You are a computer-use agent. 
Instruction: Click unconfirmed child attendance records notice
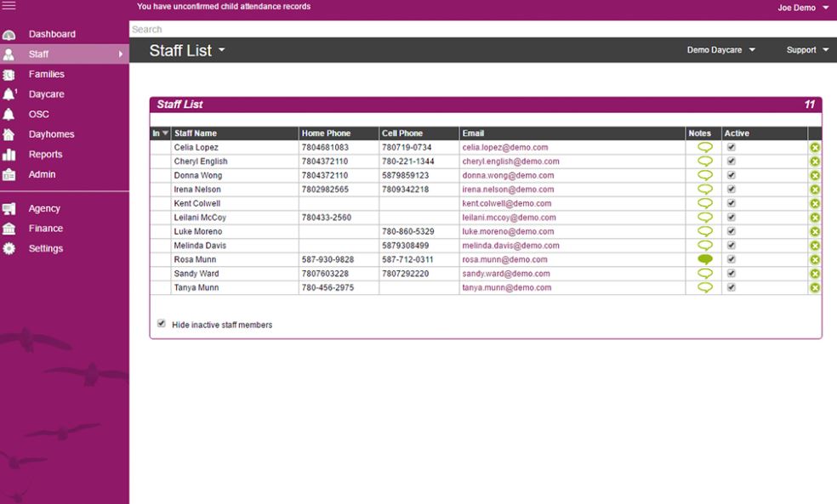coord(224,7)
